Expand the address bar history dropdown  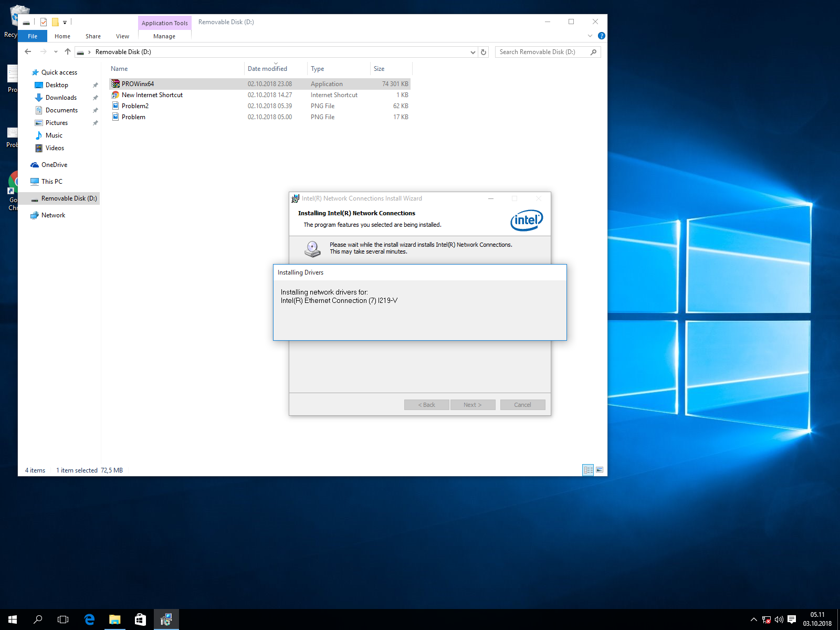tap(473, 52)
